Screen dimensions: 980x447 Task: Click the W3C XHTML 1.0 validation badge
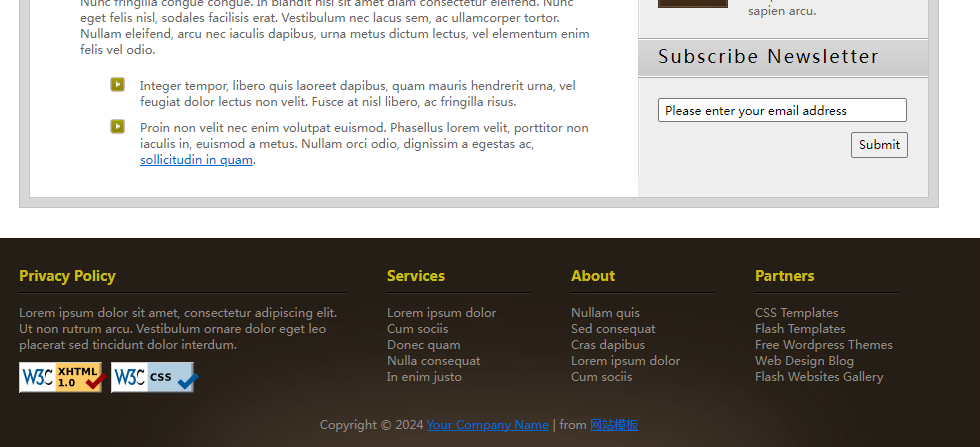click(62, 377)
